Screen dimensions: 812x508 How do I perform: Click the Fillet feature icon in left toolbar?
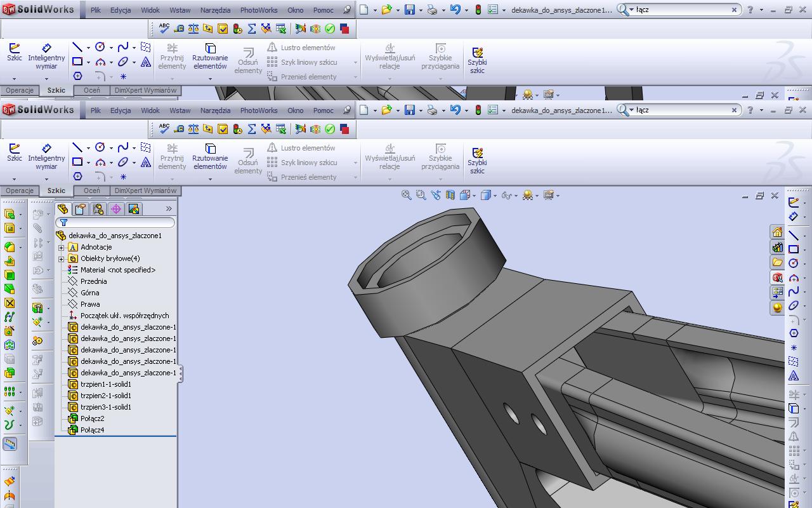[x=10, y=247]
